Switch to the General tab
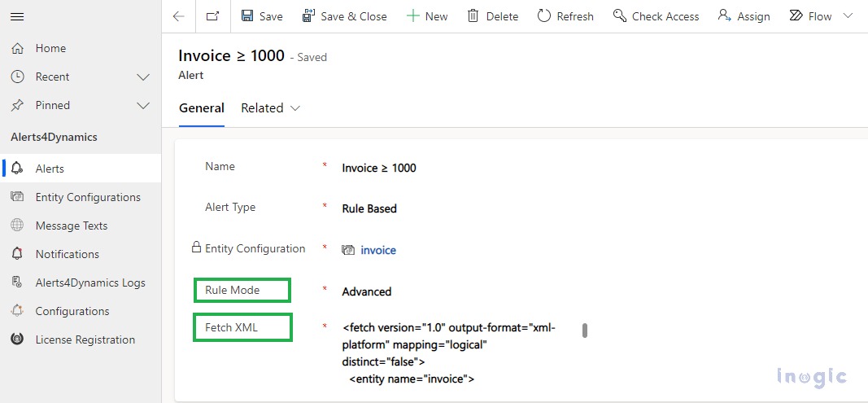 pos(202,108)
